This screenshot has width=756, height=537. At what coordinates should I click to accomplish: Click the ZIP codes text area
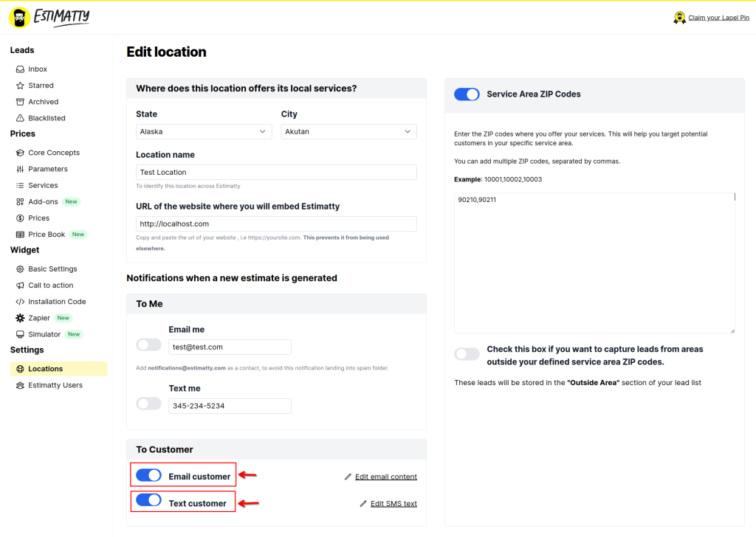click(x=594, y=263)
